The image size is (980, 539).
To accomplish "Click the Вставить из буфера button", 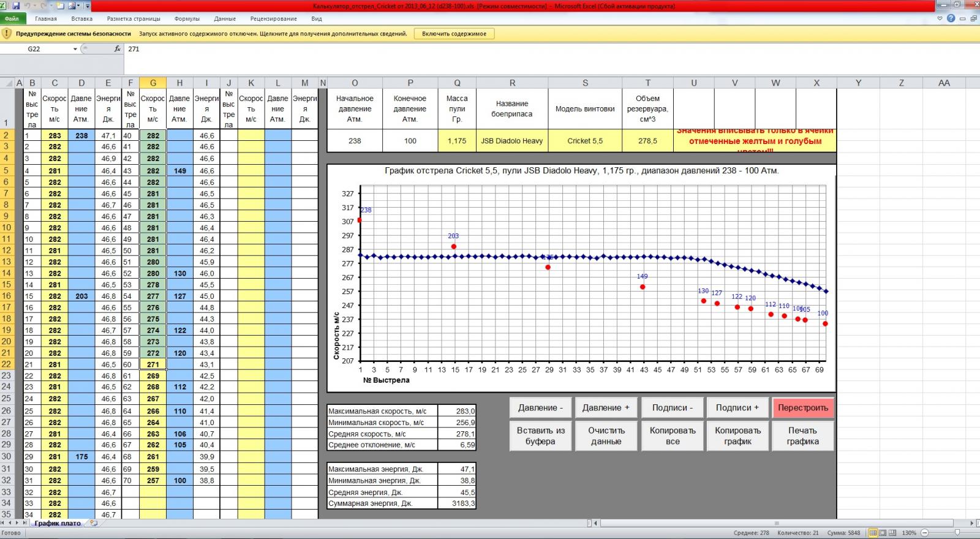I will pos(540,435).
